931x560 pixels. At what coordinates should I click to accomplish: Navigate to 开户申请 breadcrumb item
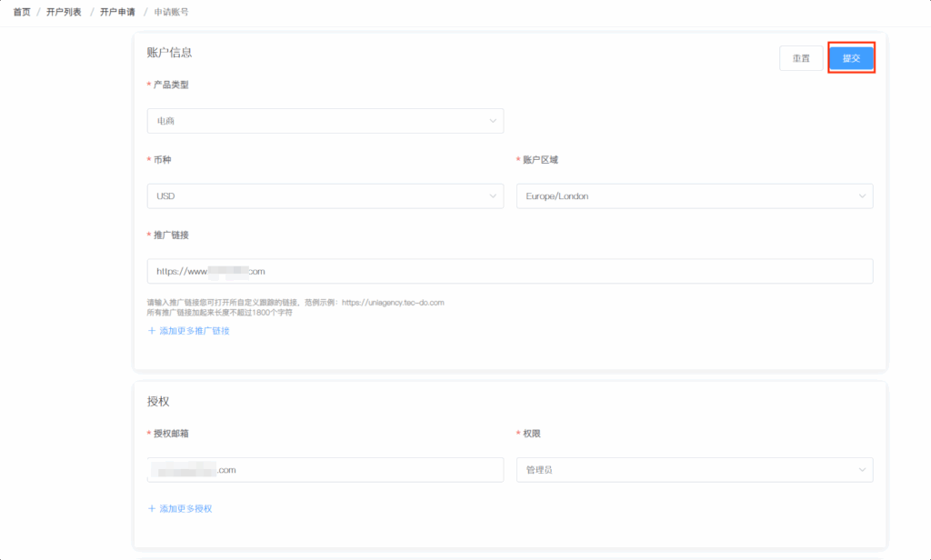coord(117,12)
